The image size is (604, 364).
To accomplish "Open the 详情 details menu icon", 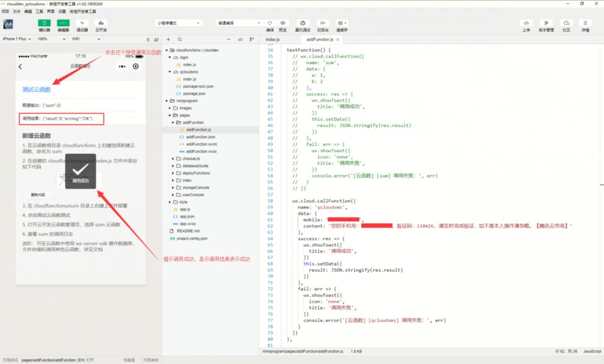I will click(585, 23).
